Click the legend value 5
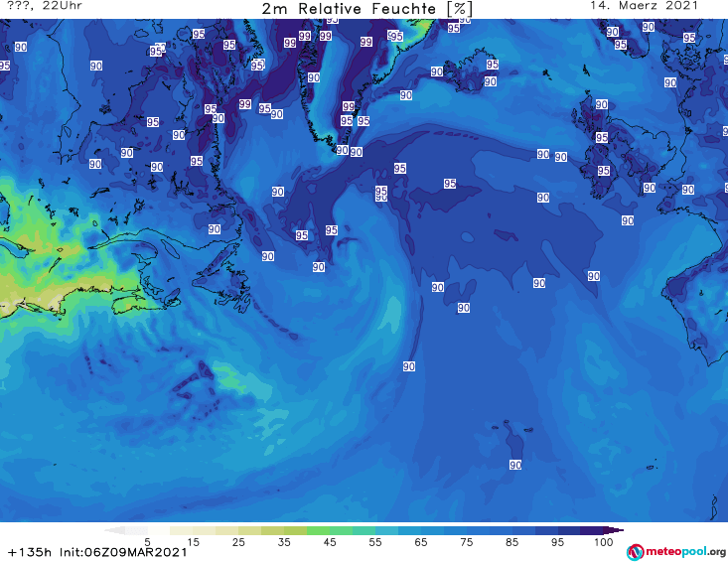728x562 pixels. 147,542
